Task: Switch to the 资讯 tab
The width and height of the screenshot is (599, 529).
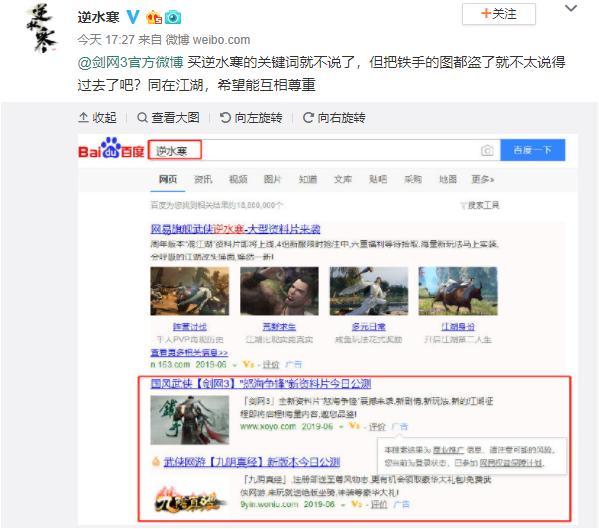Action: [203, 179]
